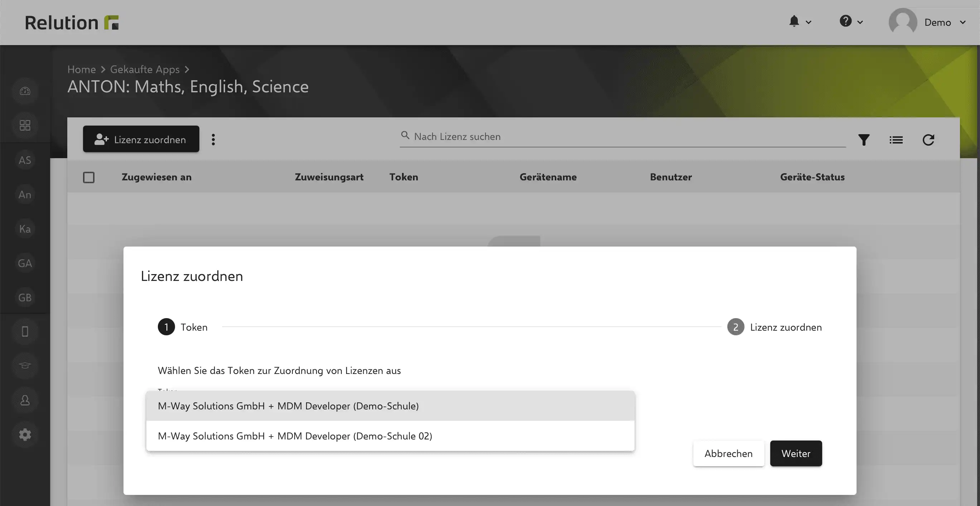Viewport: 980px width, 506px height.
Task: Select the GA sidebar menu item
Action: click(25, 263)
